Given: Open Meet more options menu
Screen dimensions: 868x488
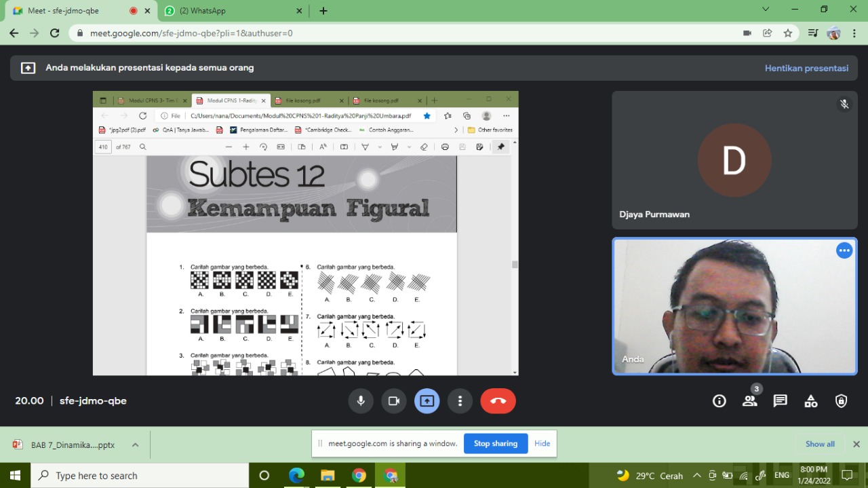Looking at the screenshot, I should (x=460, y=401).
